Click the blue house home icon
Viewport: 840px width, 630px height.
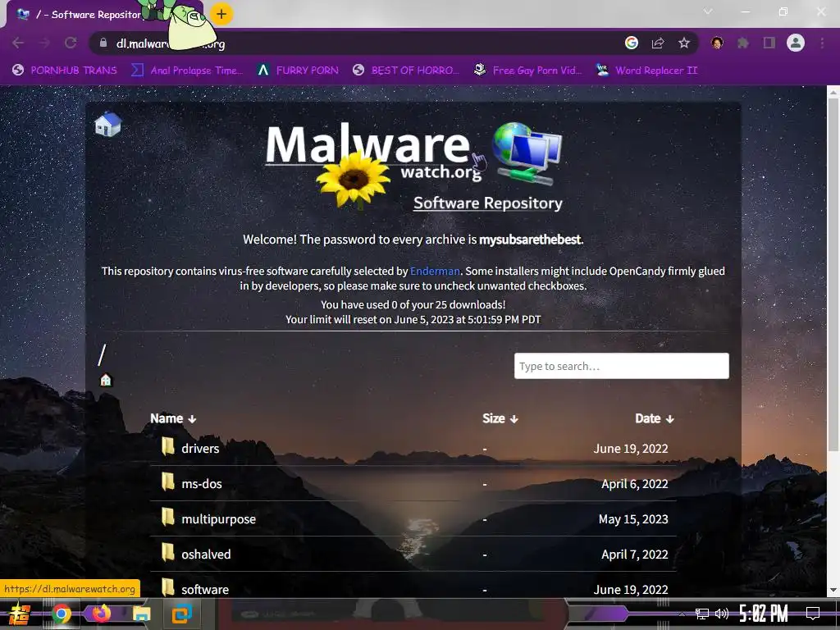tap(107, 125)
